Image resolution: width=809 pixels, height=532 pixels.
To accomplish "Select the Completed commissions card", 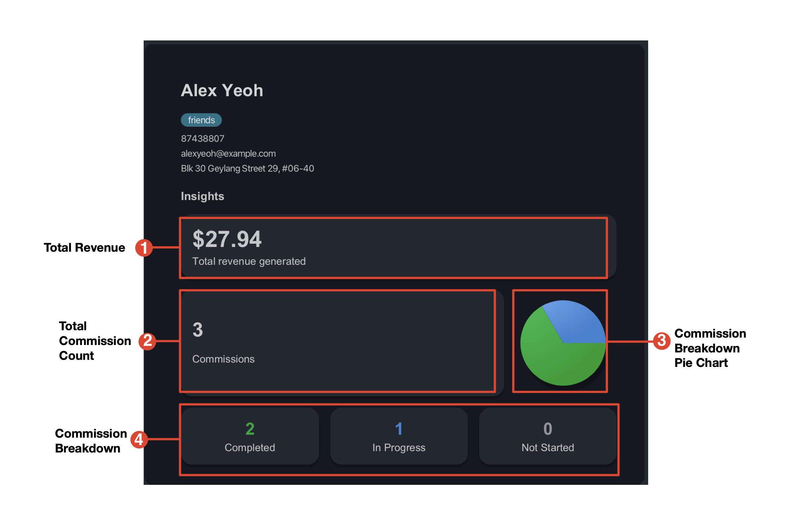I will point(250,436).
